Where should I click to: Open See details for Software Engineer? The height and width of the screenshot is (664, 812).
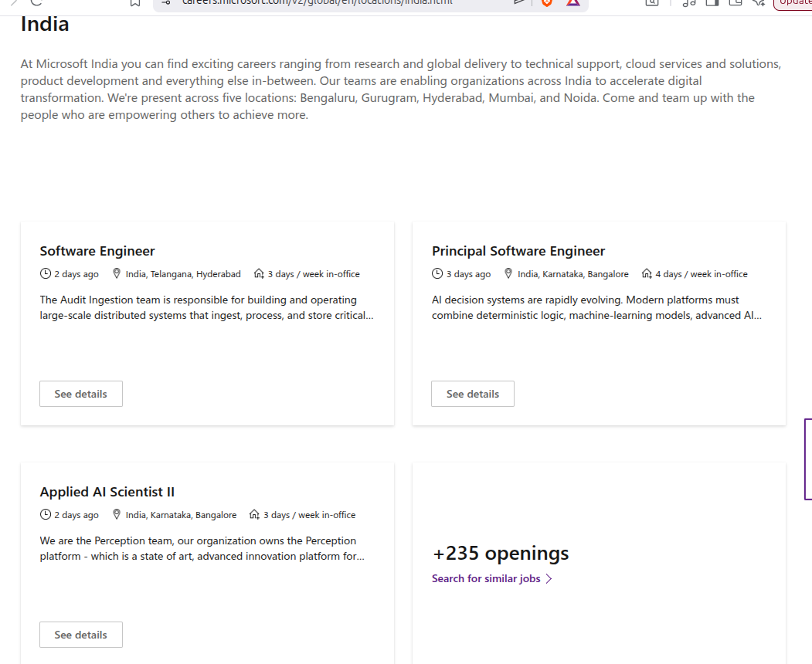[x=81, y=394]
